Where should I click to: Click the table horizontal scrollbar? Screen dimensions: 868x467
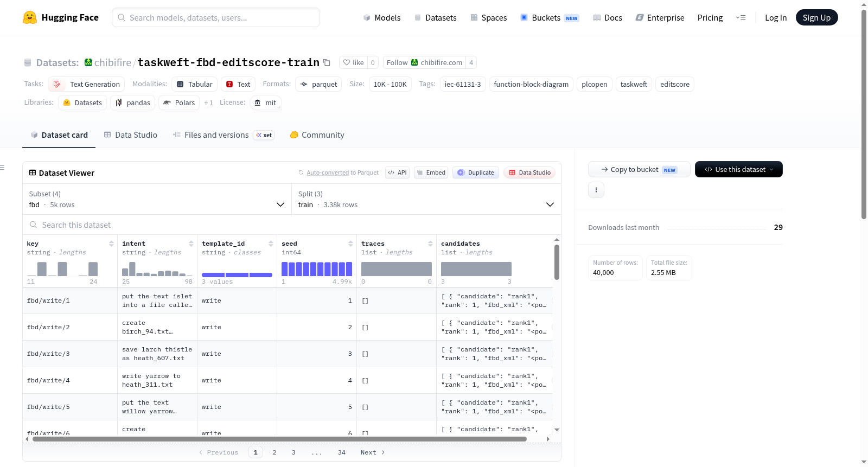[x=279, y=439]
